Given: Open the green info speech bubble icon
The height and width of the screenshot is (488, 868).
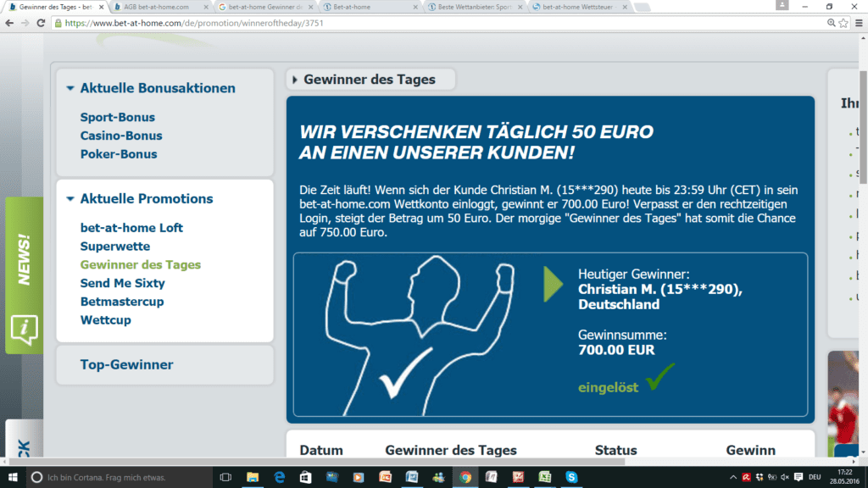Looking at the screenshot, I should tap(24, 330).
